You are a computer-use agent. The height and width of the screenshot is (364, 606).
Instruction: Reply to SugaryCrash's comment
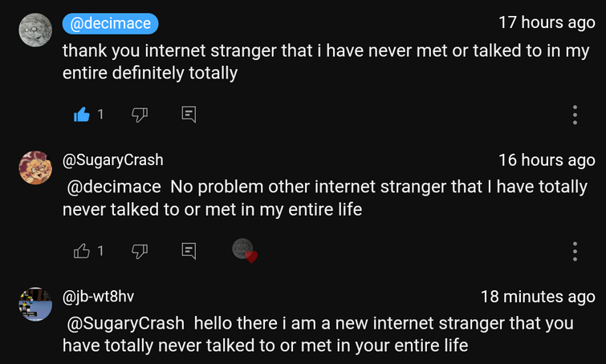pos(189,251)
